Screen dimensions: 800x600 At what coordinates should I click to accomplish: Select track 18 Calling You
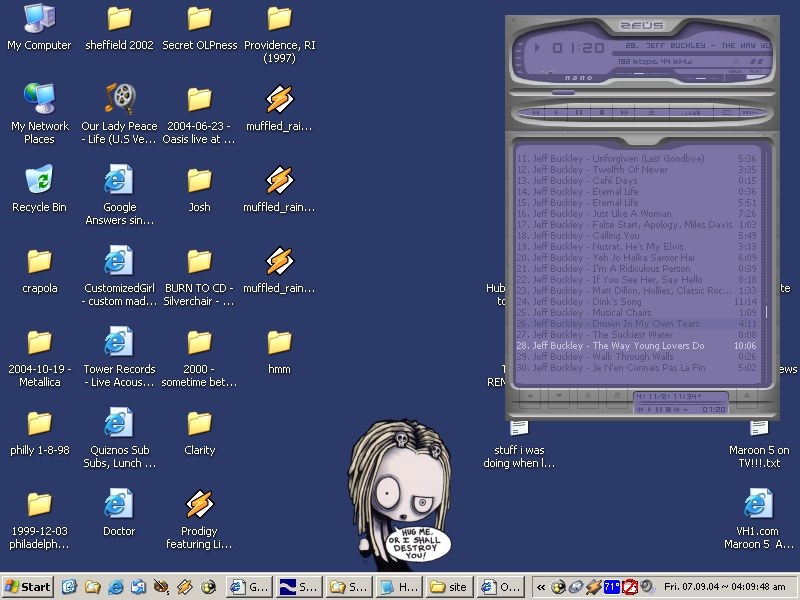pyautogui.click(x=636, y=236)
